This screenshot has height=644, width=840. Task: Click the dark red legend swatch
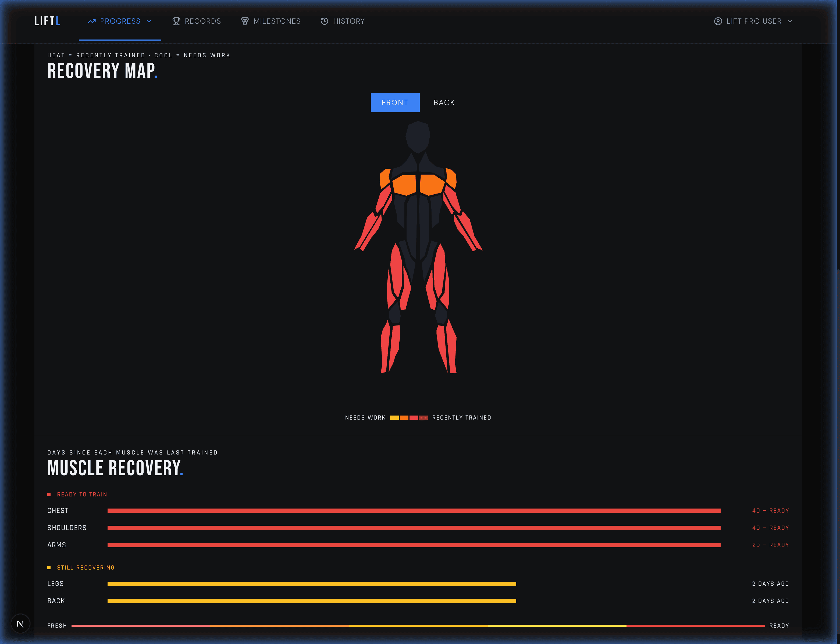(x=423, y=418)
